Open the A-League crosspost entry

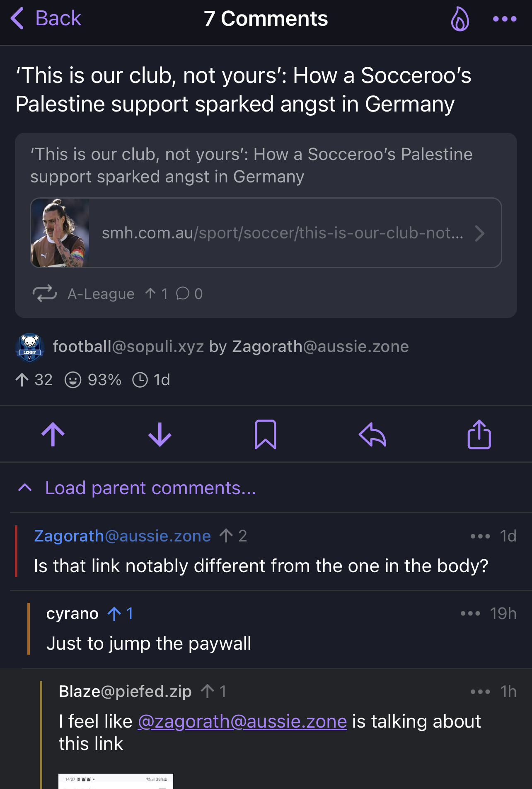point(101,294)
